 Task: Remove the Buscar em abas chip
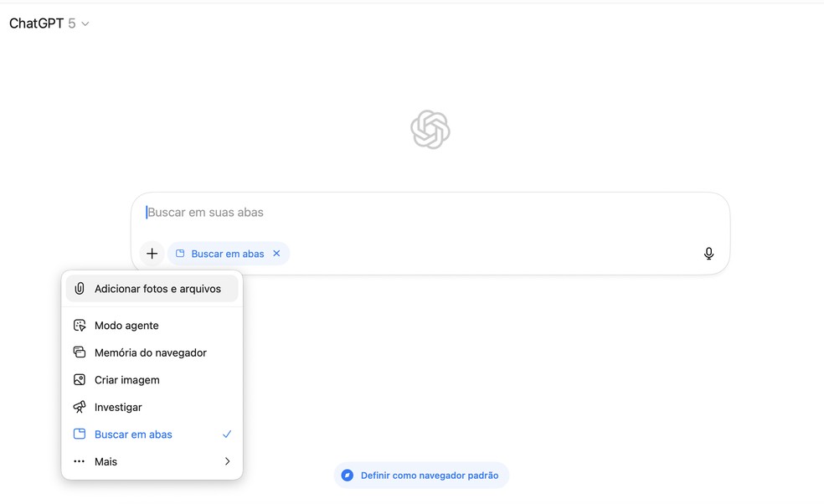coord(276,254)
